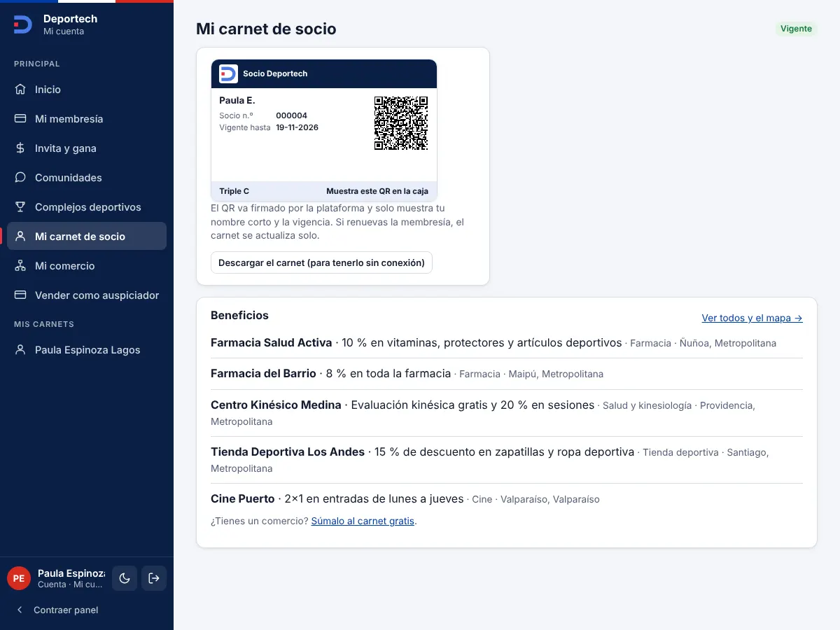840x630 pixels.
Task: Go to Invita y gana
Action: click(87, 148)
